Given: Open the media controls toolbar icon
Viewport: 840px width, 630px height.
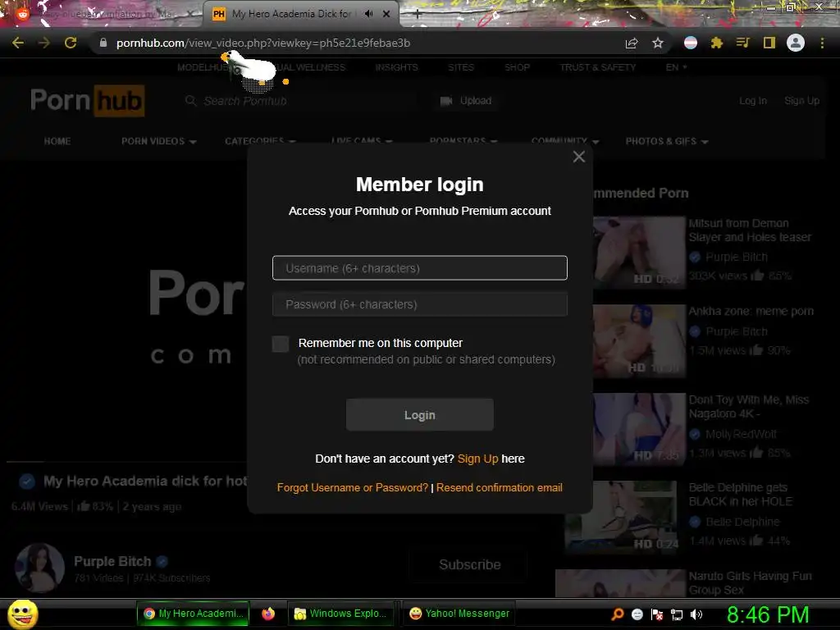Looking at the screenshot, I should [742, 43].
